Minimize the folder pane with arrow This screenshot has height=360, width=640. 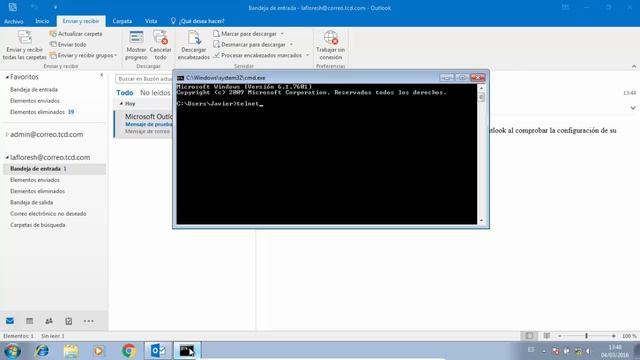(102, 75)
